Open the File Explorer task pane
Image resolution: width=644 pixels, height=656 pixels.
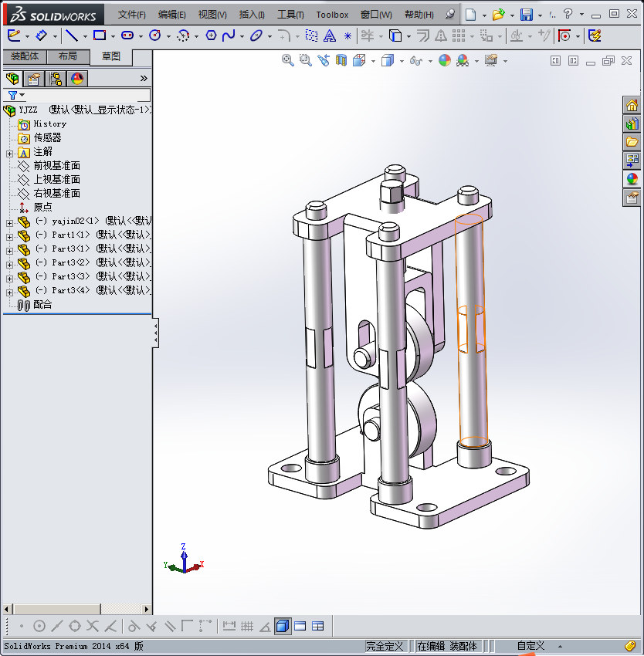pos(632,142)
